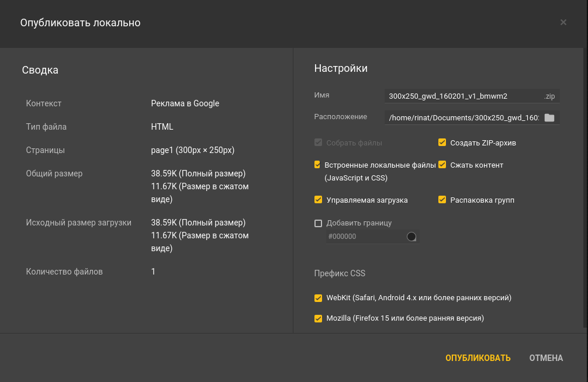
Task: Open the border color picker swatch
Action: [x=411, y=237]
